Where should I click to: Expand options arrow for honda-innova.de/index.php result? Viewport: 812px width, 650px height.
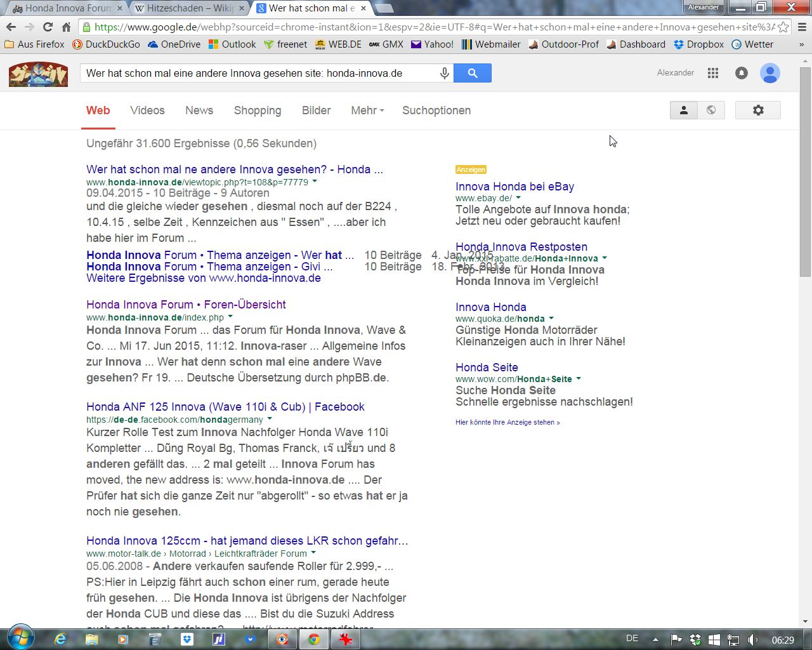[230, 317]
